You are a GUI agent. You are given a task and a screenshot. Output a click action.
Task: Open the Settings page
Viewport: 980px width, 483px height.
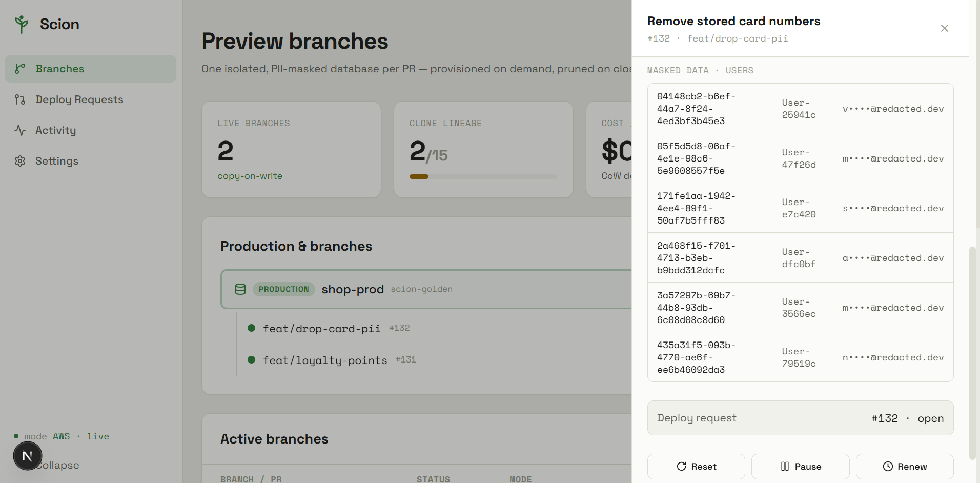[90, 161]
